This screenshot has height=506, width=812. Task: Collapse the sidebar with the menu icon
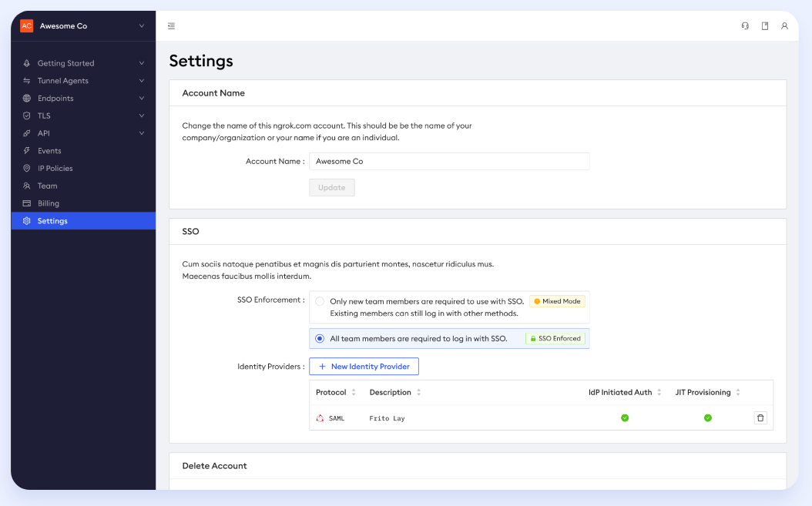(x=171, y=26)
